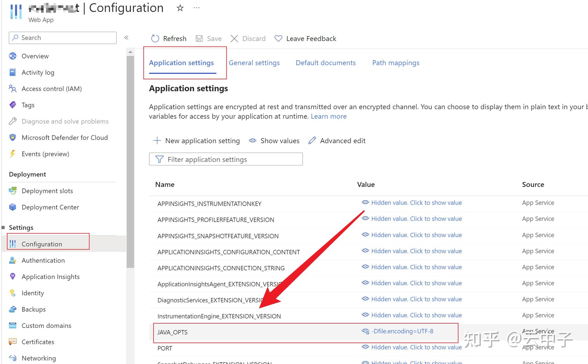Open Application Insights from the sidebar

point(50,276)
